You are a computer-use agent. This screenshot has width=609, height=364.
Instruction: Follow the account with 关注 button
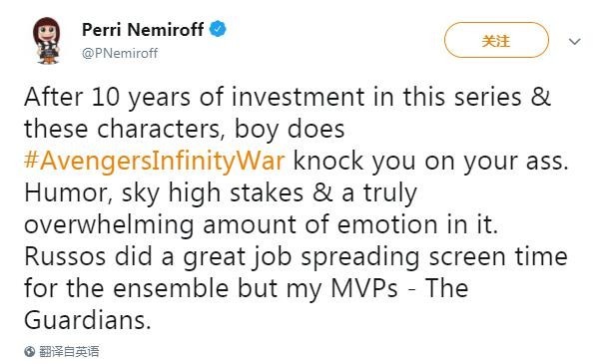496,40
